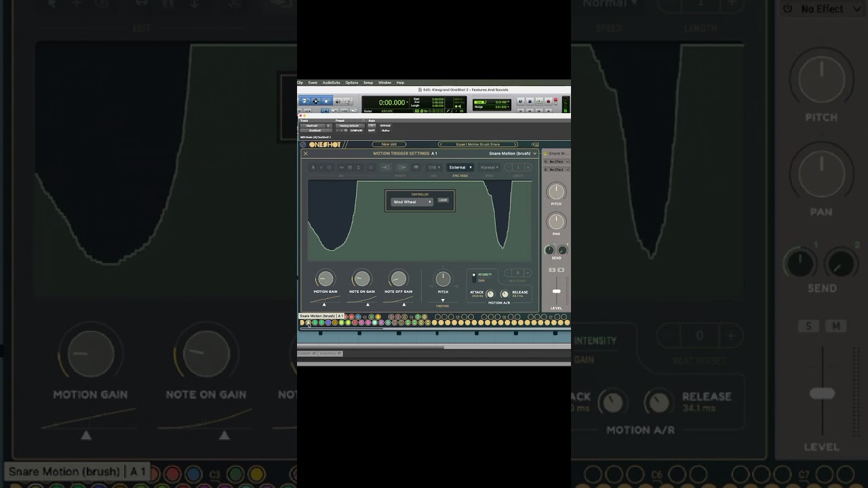Open the Mod Wheel controller dropdown
This screenshot has height=488, width=868.
pyautogui.click(x=412, y=202)
